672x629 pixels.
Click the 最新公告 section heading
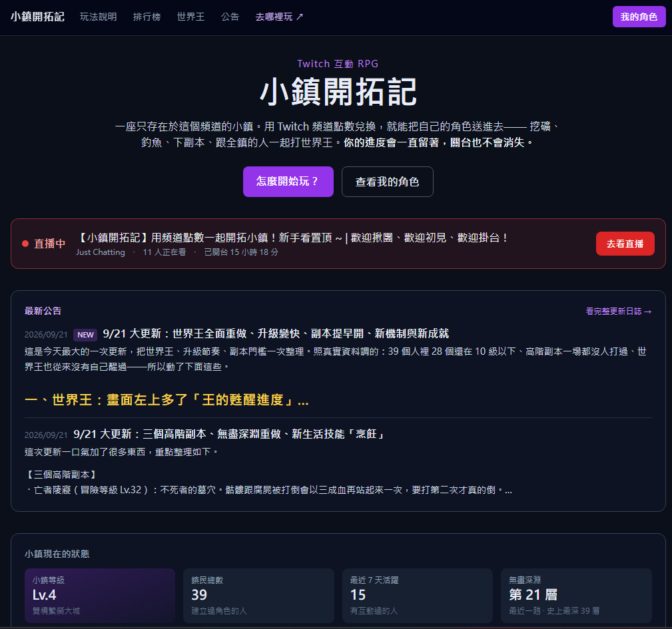(43, 311)
